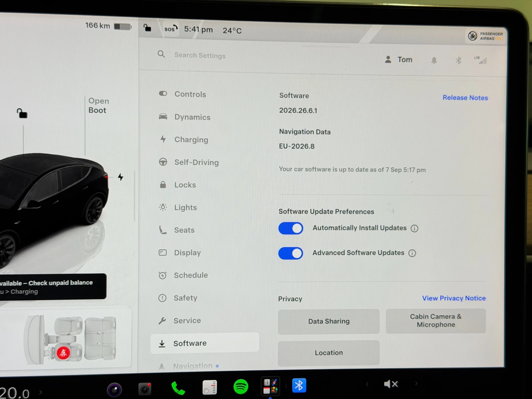
Task: Open the Release Notes link
Action: (x=465, y=98)
